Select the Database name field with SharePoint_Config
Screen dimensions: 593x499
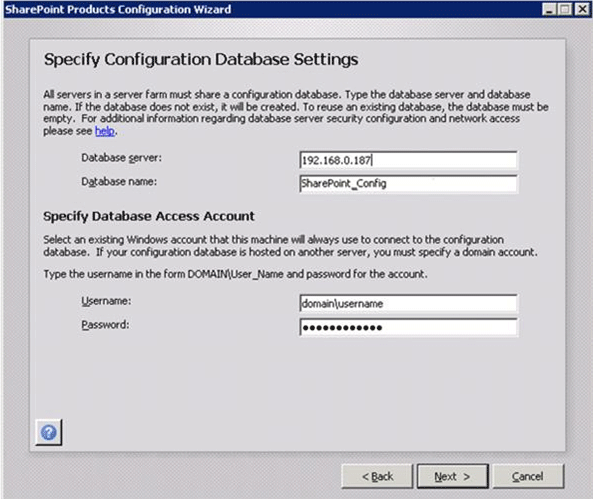pos(408,183)
